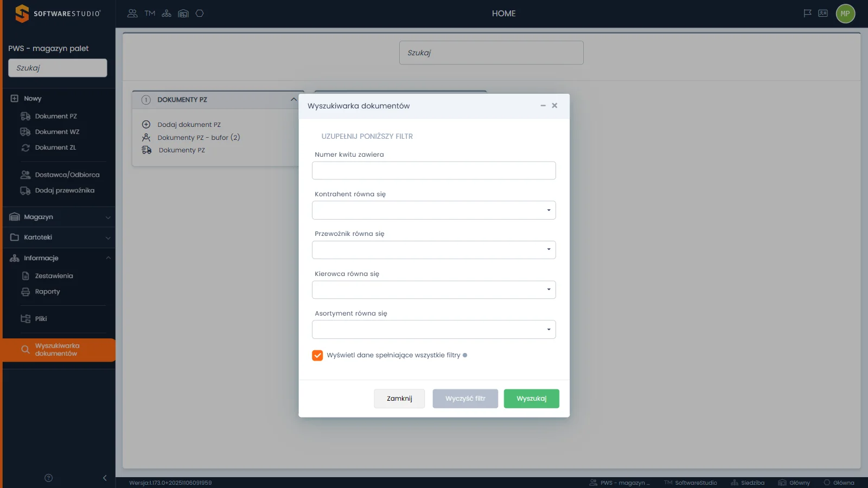868x488 pixels.
Task: Click the info dot next to the filter checkbox
Action: pos(465,355)
